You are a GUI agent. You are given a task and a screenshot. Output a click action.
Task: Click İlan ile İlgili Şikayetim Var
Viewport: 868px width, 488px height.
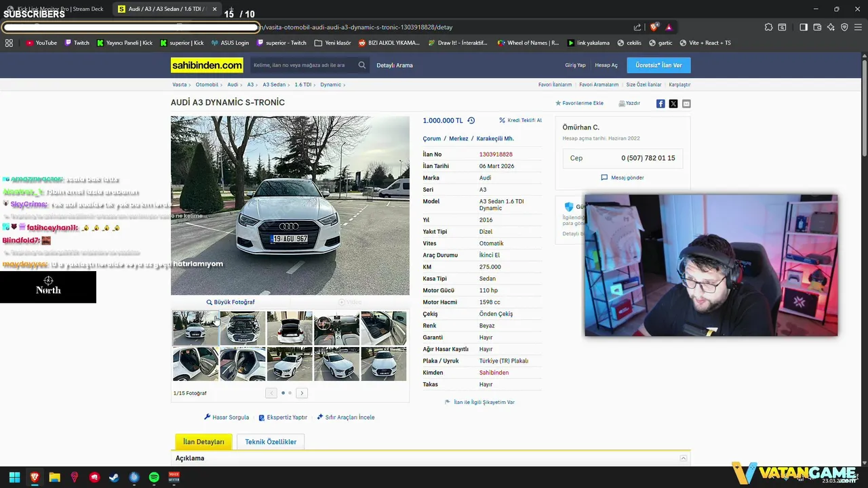[479, 402]
